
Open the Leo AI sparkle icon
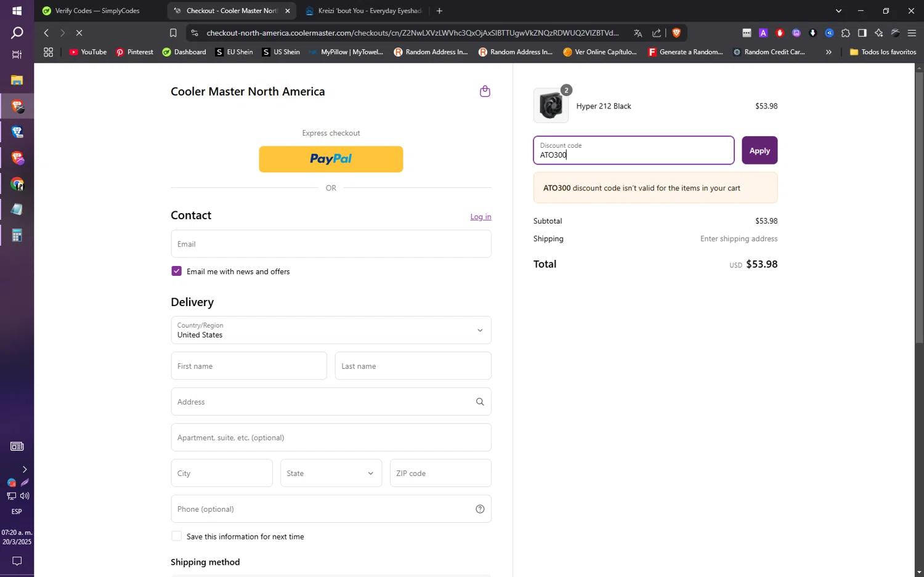(x=879, y=33)
